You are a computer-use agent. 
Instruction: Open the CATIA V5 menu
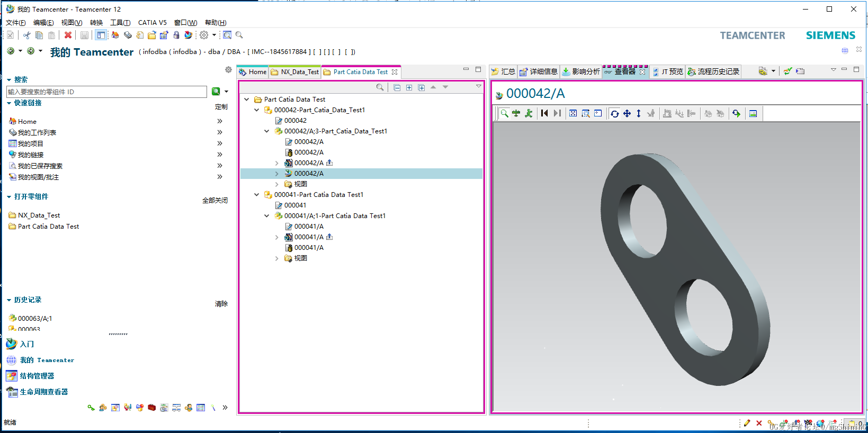153,23
